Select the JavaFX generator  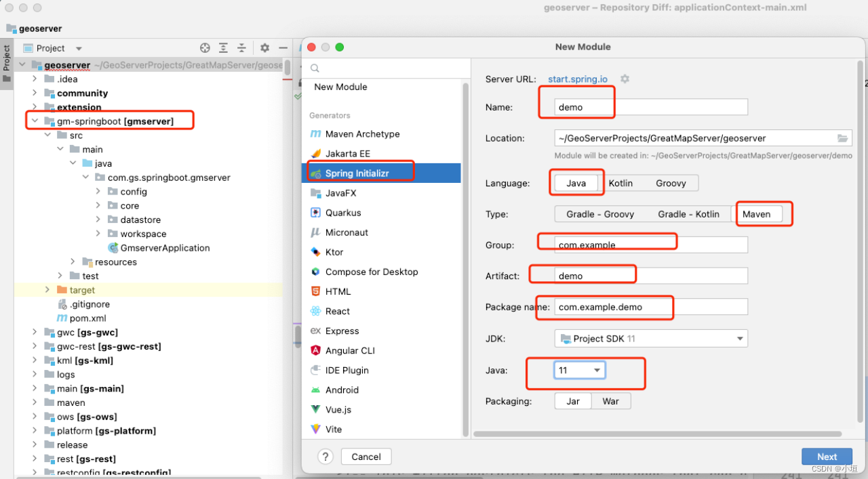[x=381, y=193]
